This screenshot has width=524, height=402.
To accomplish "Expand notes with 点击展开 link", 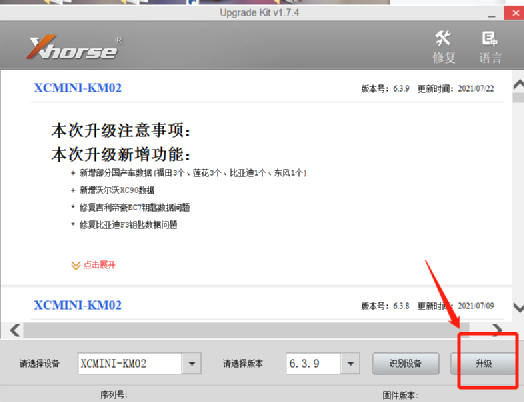I will click(x=99, y=265).
